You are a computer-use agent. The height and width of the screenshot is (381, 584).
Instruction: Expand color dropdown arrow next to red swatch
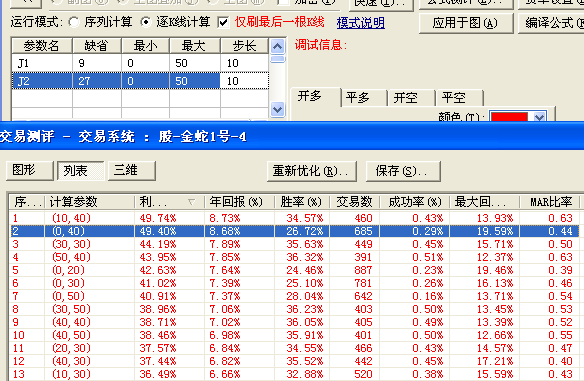539,117
